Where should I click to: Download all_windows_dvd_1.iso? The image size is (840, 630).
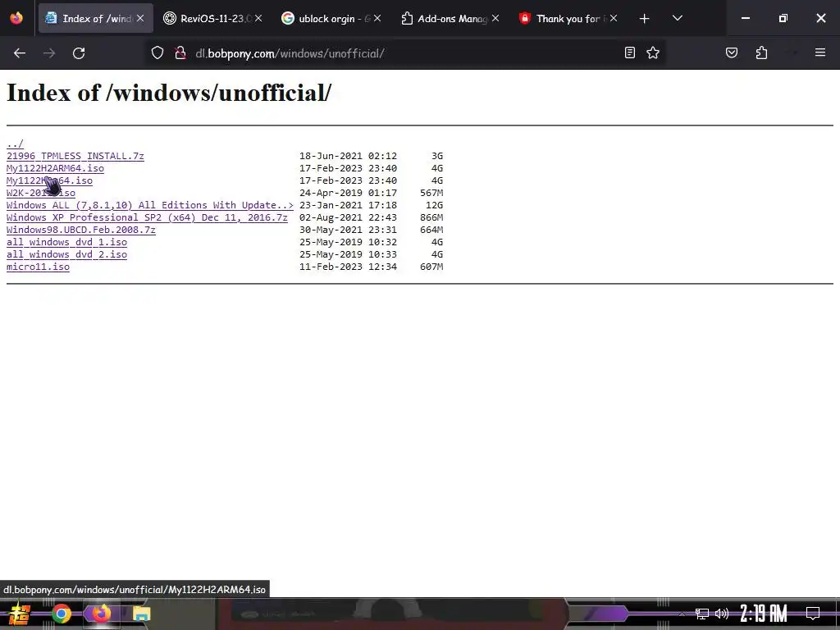pos(67,242)
